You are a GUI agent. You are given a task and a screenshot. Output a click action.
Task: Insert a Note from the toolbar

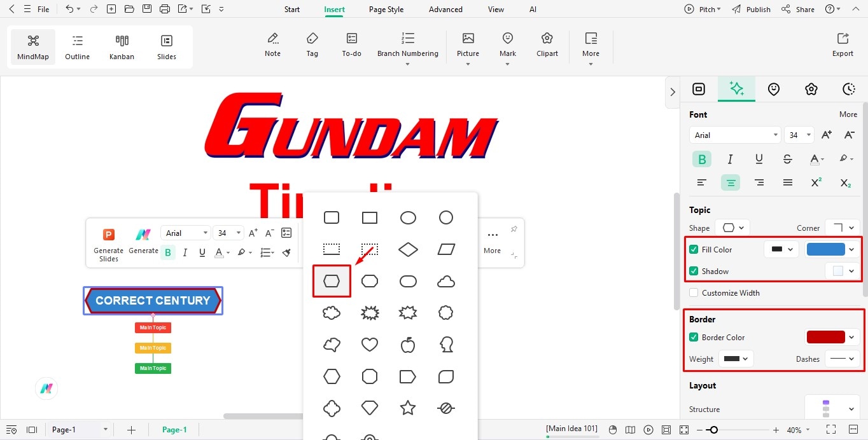pos(272,45)
